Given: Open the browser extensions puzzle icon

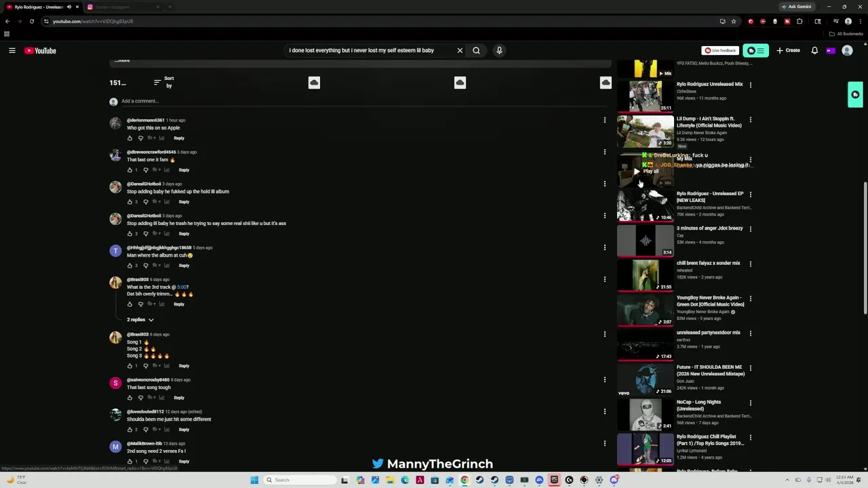Looking at the screenshot, I should (x=800, y=21).
